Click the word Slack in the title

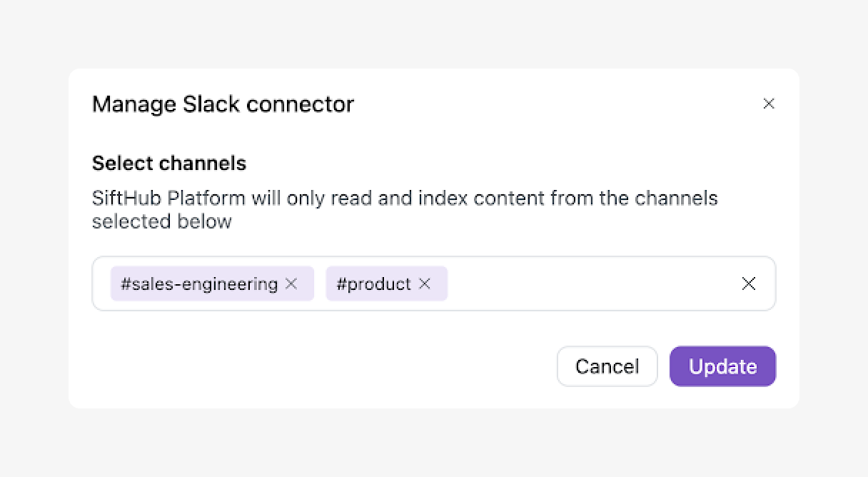pos(211,104)
